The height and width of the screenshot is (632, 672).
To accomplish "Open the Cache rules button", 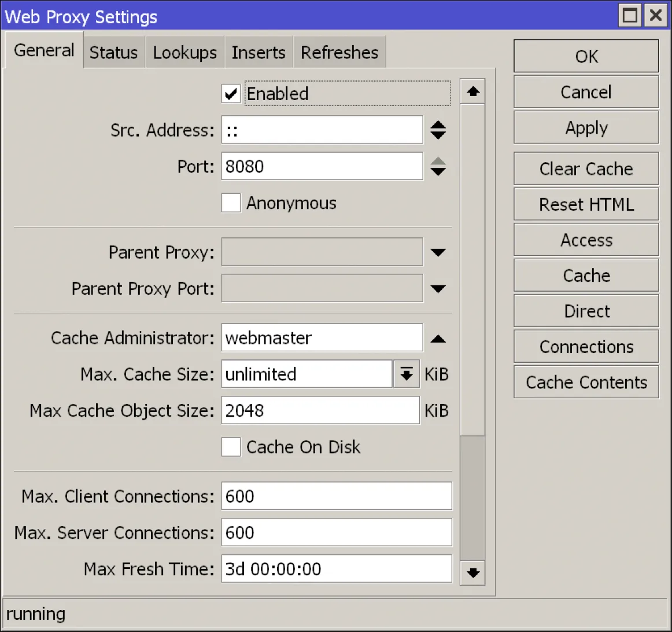I will click(x=586, y=275).
